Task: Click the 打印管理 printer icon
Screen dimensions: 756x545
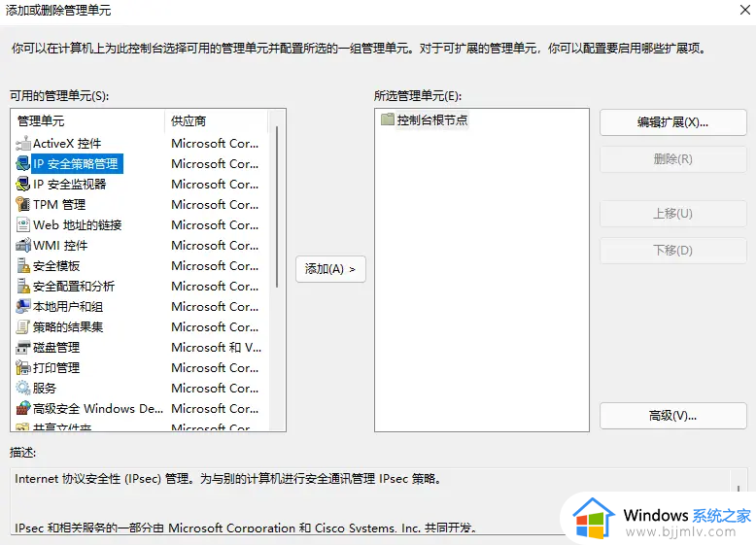Action: point(23,367)
